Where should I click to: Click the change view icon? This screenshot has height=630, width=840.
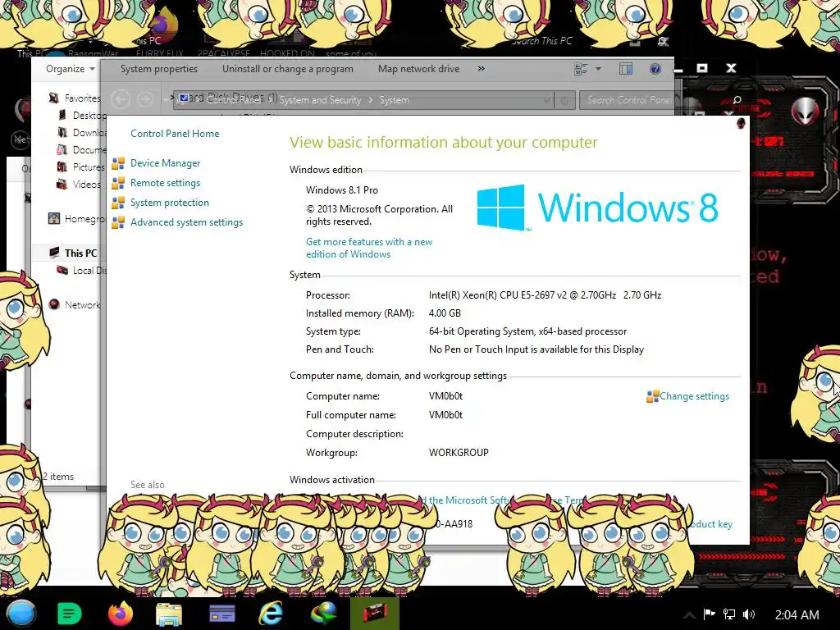click(582, 69)
